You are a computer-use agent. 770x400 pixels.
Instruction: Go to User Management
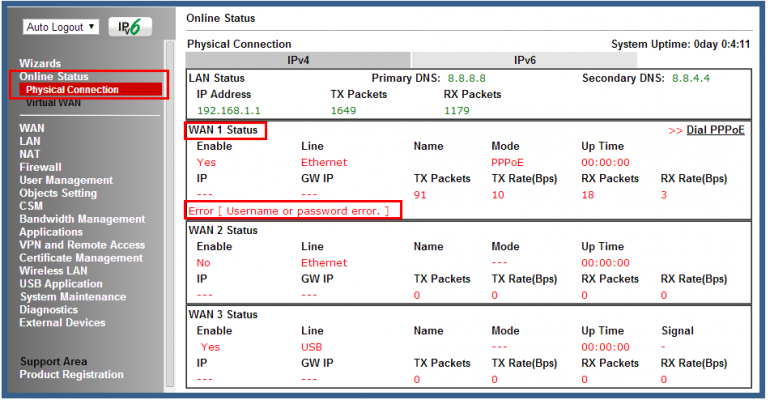[66, 181]
